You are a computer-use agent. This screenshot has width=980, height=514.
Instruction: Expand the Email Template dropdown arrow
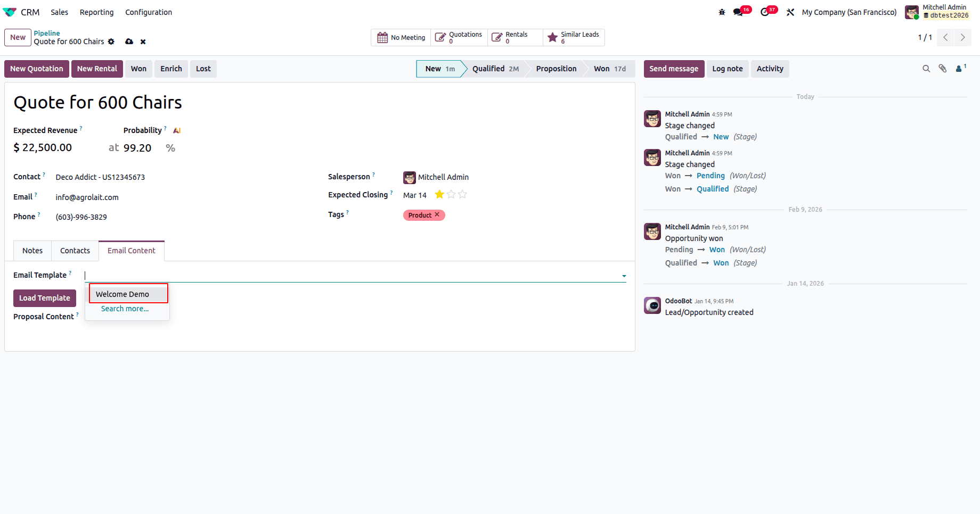(x=623, y=276)
